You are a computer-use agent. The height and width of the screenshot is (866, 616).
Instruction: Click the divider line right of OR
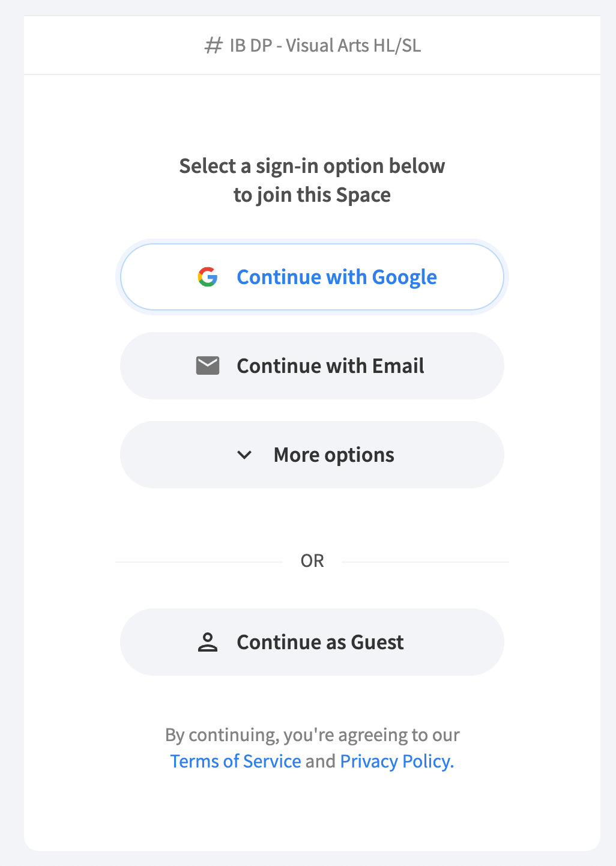coord(425,562)
